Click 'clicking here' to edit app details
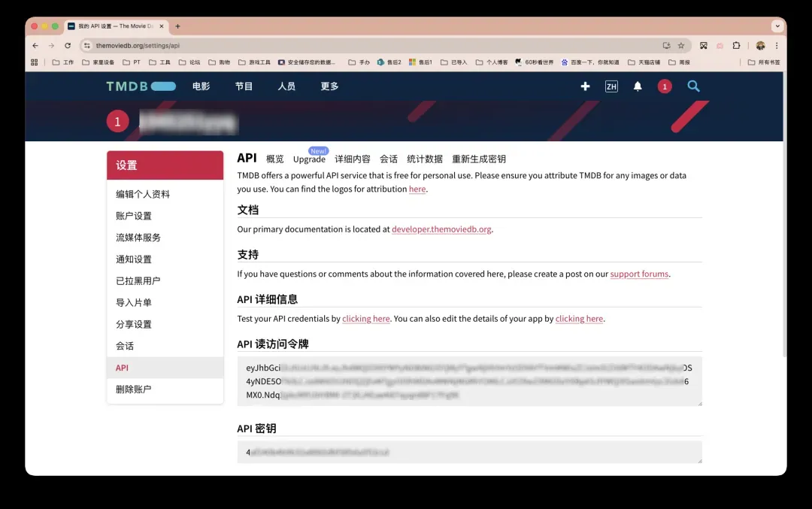 579,319
